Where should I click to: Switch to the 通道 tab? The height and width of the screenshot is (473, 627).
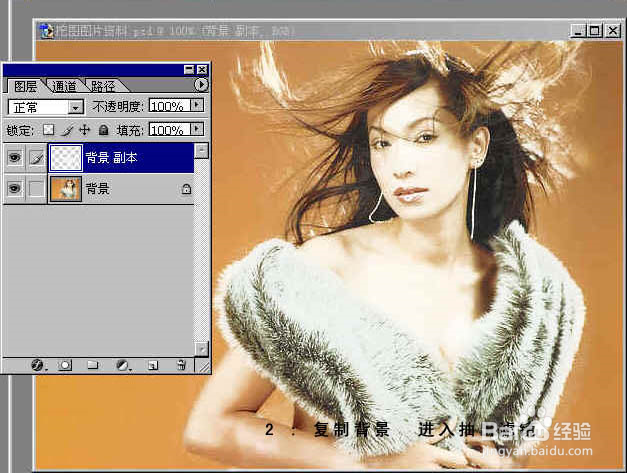64,86
